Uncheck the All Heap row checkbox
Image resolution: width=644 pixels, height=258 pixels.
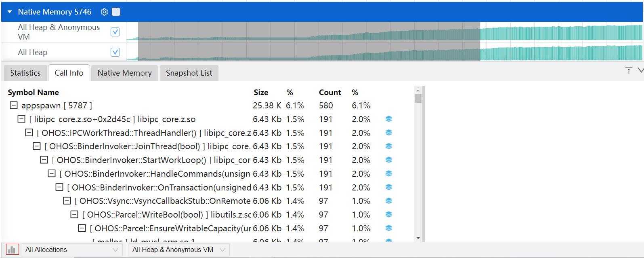coord(115,52)
